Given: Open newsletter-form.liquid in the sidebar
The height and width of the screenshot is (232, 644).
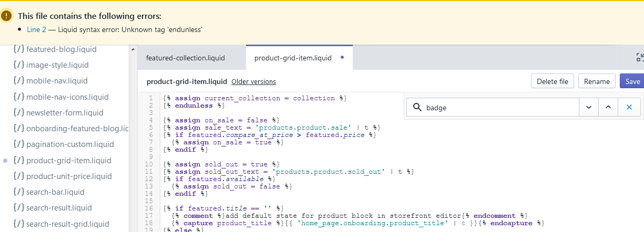Looking at the screenshot, I should 65,113.
